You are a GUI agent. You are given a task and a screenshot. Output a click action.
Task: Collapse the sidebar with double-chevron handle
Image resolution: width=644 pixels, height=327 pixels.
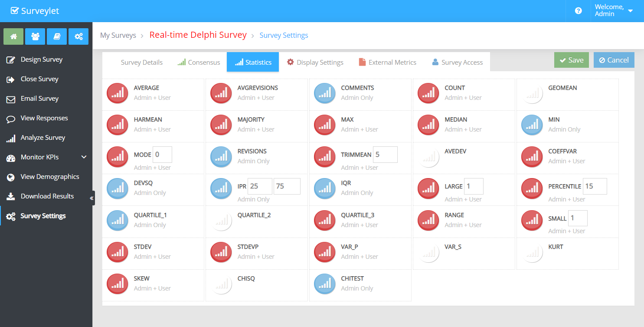92,198
